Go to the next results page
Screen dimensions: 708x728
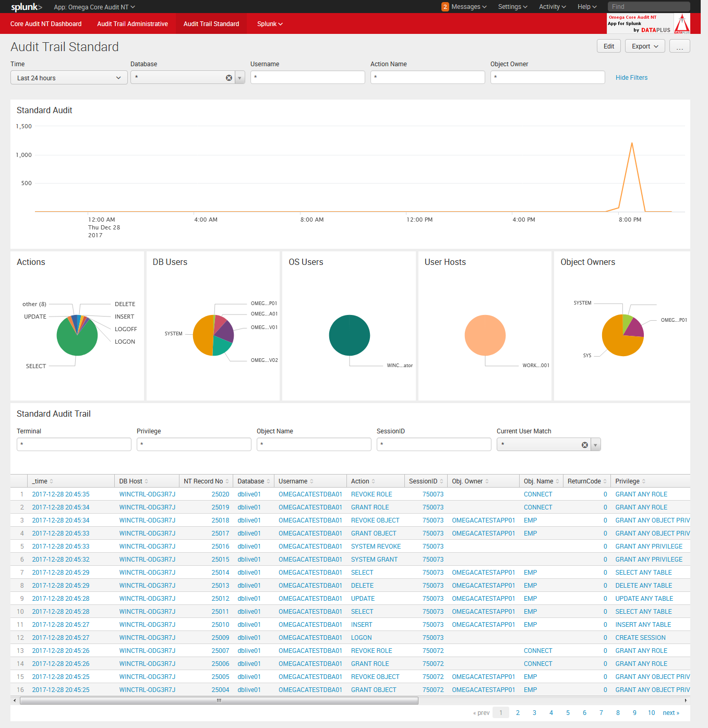click(x=671, y=712)
